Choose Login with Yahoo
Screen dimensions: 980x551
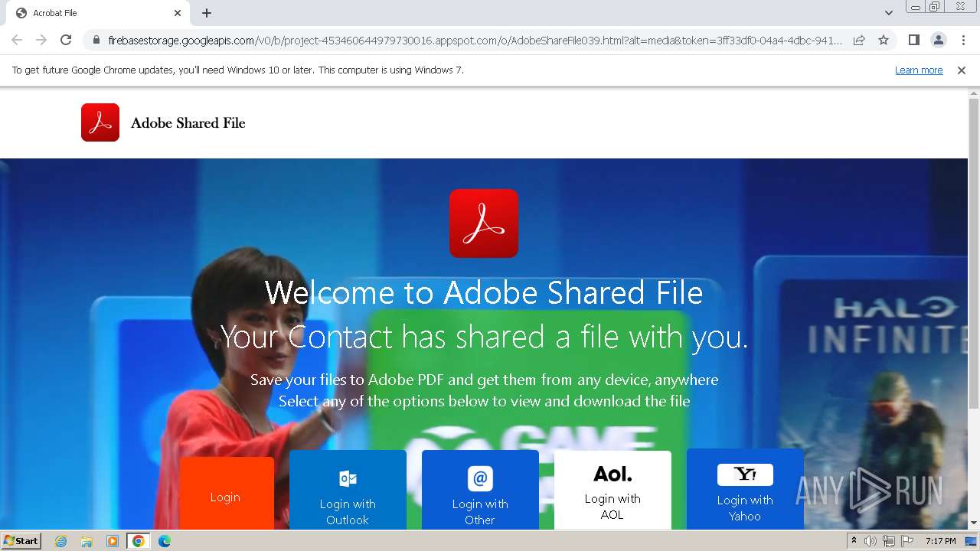[745, 490]
